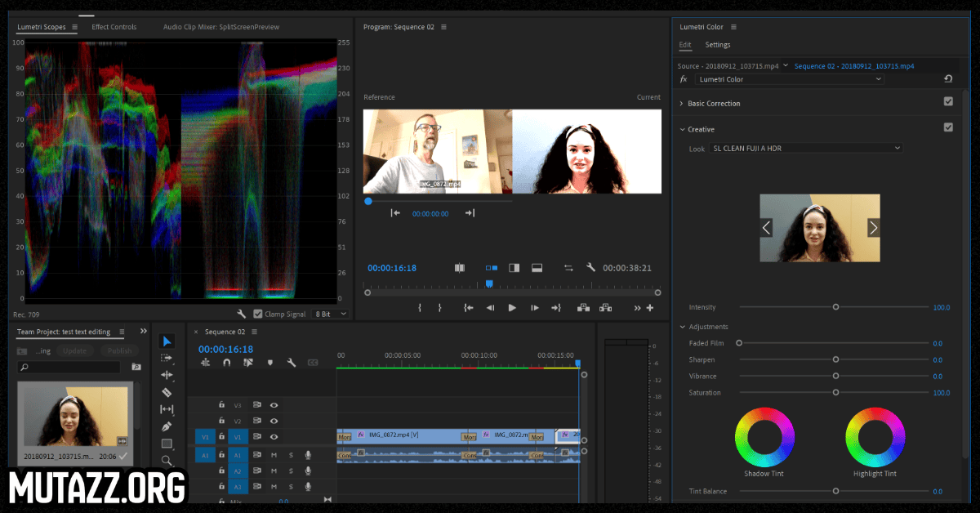Hide track V1 with eye icon
Image resolution: width=980 pixels, height=513 pixels.
pyautogui.click(x=274, y=437)
